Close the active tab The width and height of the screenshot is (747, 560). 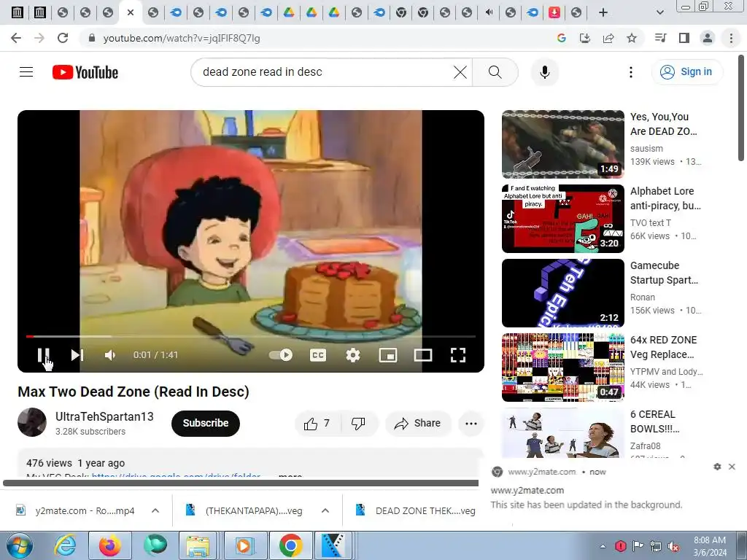[x=131, y=12]
